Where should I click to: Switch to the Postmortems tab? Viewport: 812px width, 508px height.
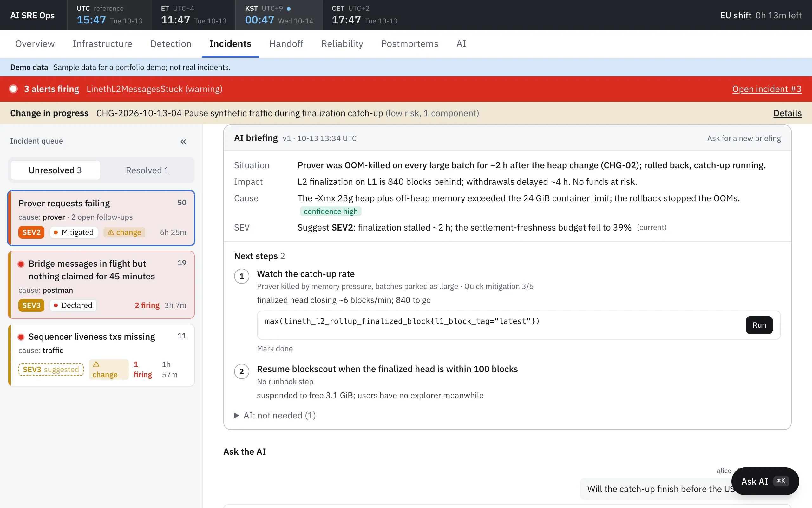409,44
